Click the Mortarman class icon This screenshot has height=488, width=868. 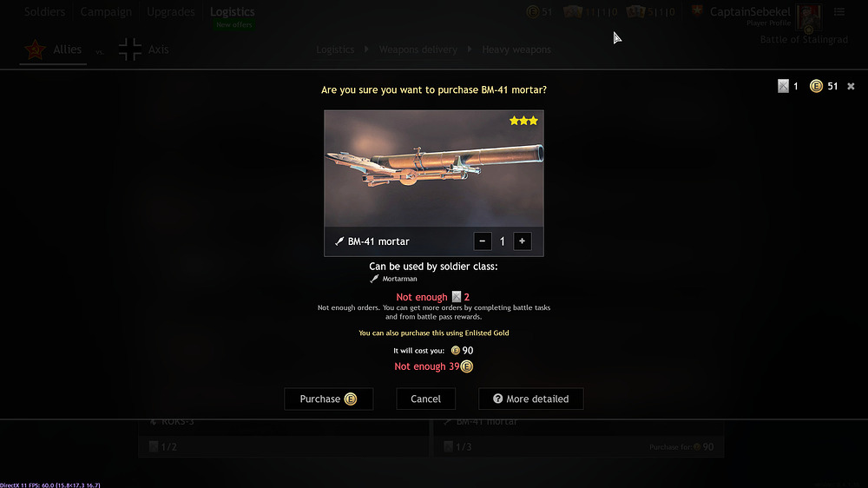click(x=374, y=279)
